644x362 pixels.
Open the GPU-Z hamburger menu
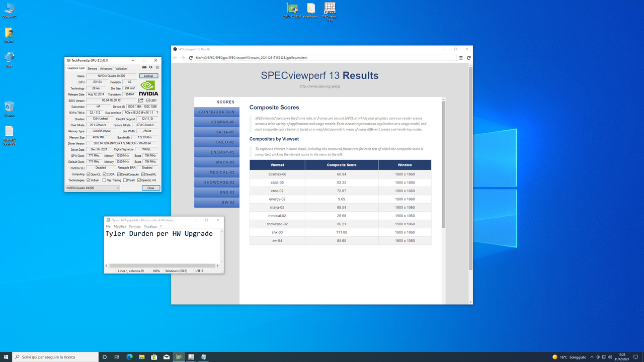tap(157, 67)
